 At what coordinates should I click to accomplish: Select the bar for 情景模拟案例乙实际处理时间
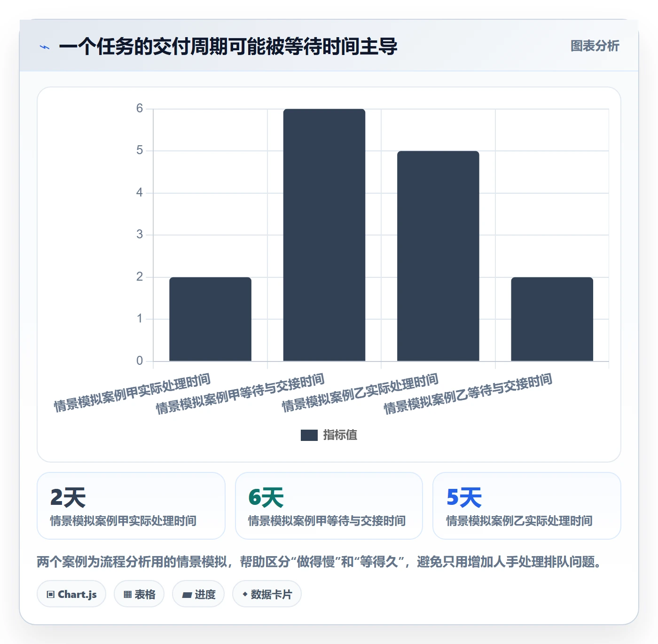[x=438, y=256]
